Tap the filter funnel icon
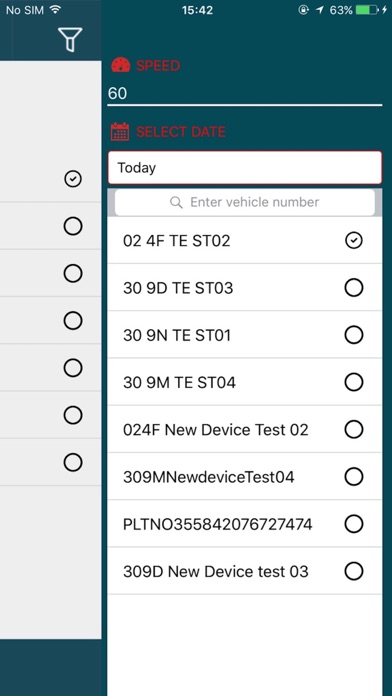392x696 pixels. point(70,39)
